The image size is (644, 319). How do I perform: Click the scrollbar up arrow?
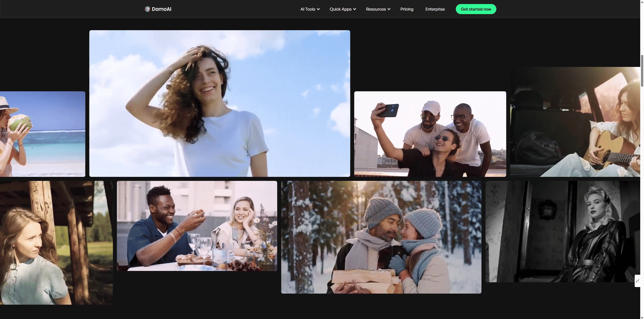click(x=642, y=2)
